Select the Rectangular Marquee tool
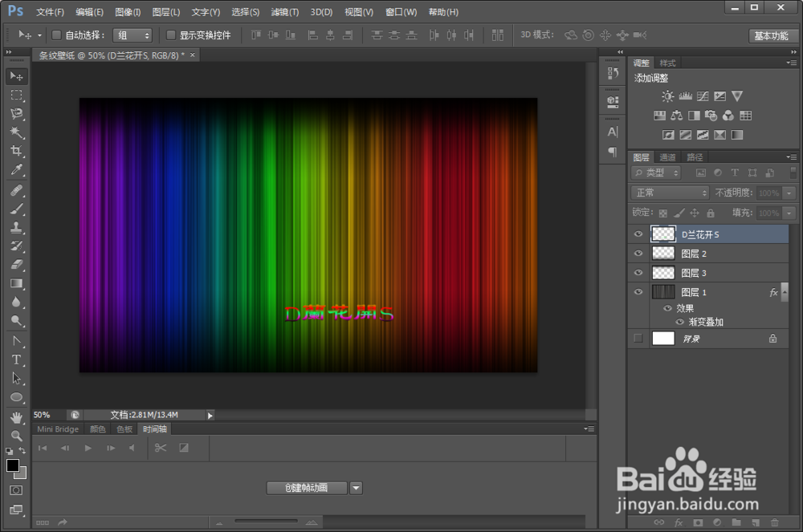 [16, 95]
